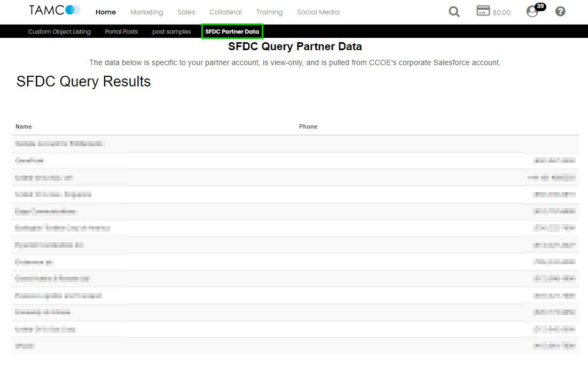588x365 pixels.
Task: Click the 39 notifications badge
Action: 539,6
